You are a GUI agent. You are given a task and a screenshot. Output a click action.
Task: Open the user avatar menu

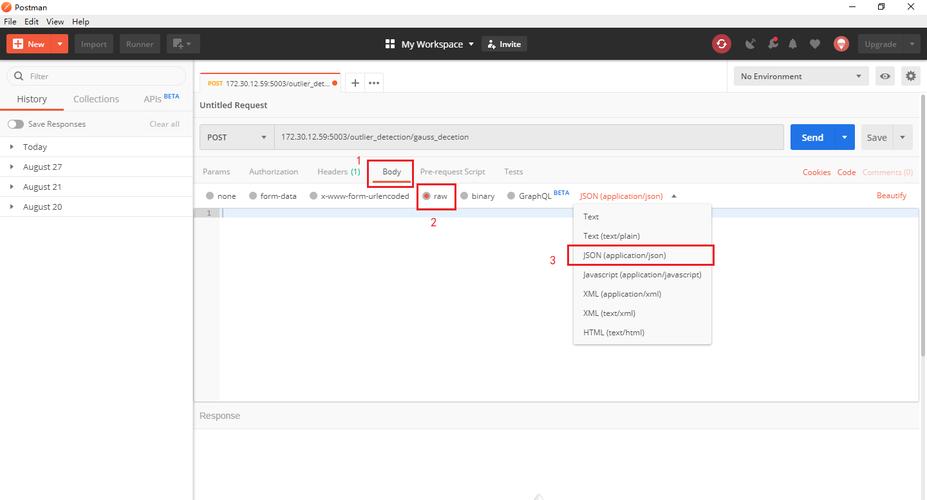(x=841, y=44)
